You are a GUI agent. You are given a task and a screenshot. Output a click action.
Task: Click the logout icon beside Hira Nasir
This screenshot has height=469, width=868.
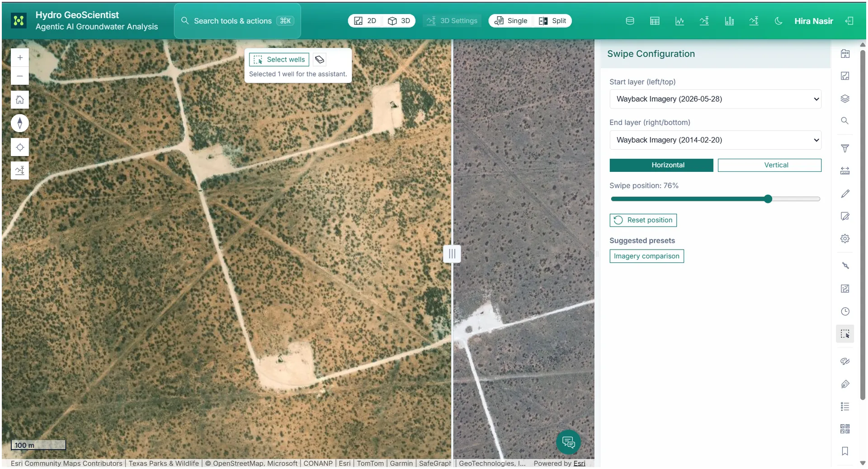coord(849,21)
